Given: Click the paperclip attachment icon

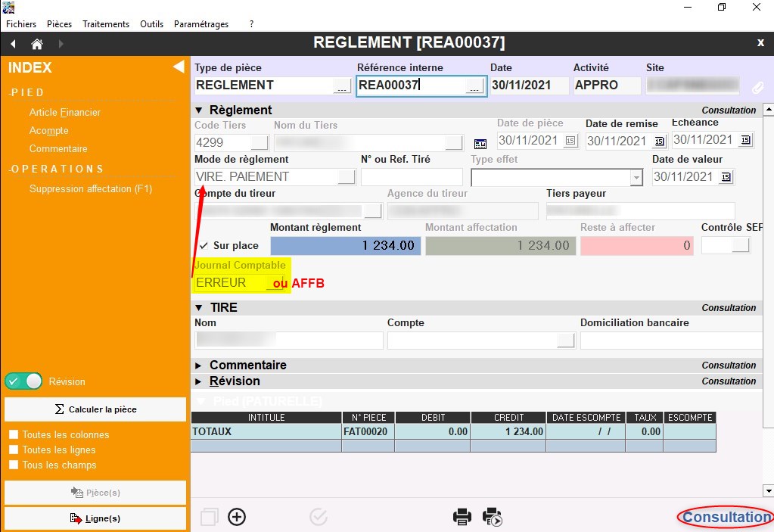Looking at the screenshot, I should pos(757,87).
